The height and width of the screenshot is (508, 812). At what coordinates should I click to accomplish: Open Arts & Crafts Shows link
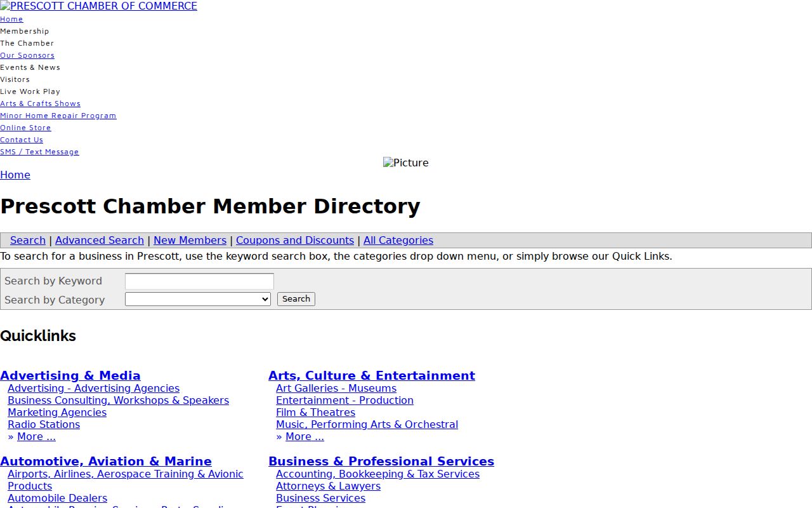tap(40, 104)
